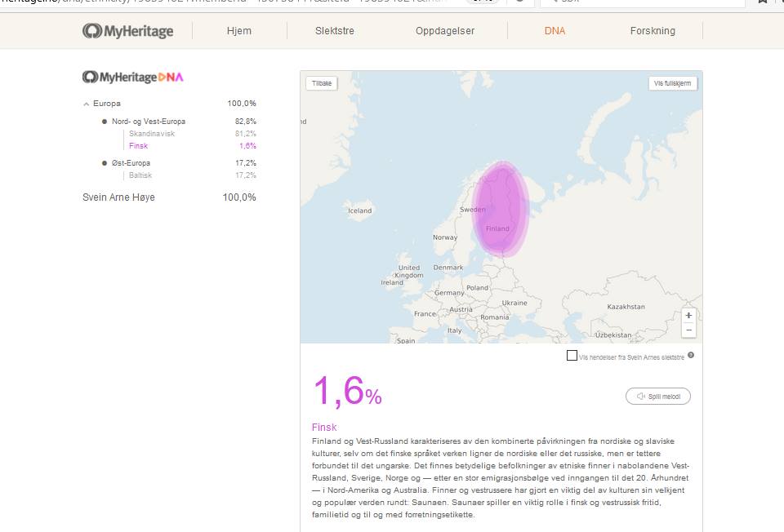This screenshot has height=532, width=784.
Task: Click the purple Finland region on map
Action: click(x=501, y=208)
